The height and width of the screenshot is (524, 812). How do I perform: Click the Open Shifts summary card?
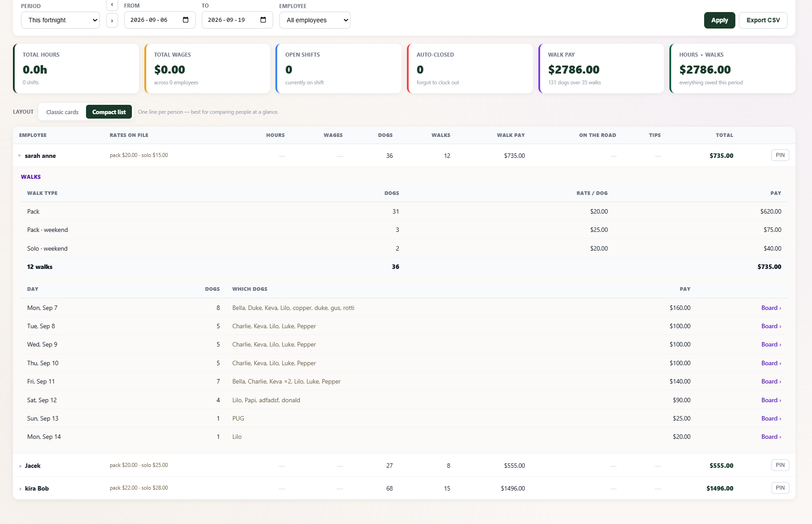point(339,68)
